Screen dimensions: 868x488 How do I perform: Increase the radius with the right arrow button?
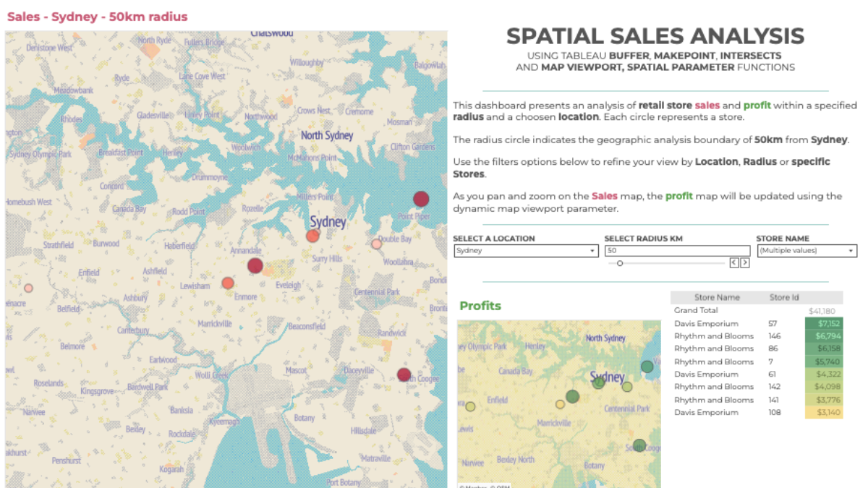745,263
